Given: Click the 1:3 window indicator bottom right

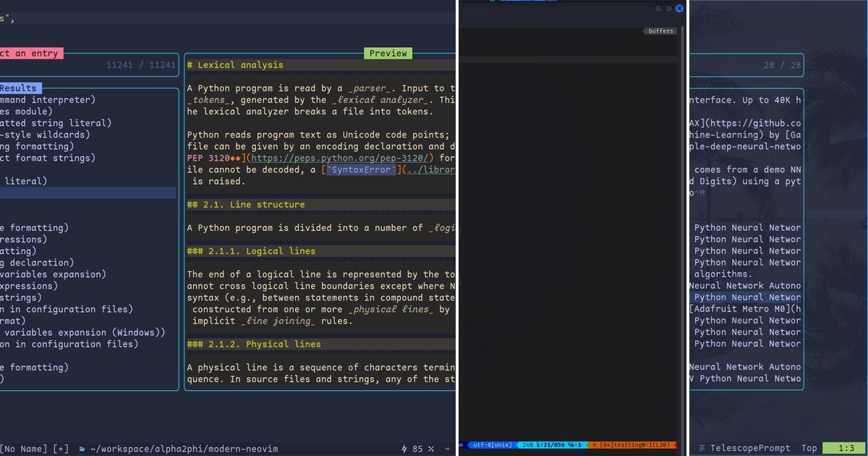Looking at the screenshot, I should (x=844, y=448).
